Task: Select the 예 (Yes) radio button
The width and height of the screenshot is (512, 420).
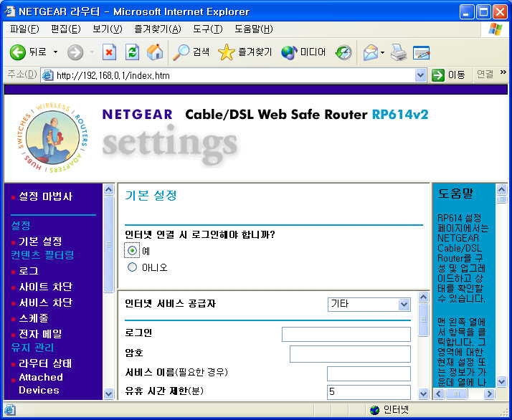Action: coord(132,250)
